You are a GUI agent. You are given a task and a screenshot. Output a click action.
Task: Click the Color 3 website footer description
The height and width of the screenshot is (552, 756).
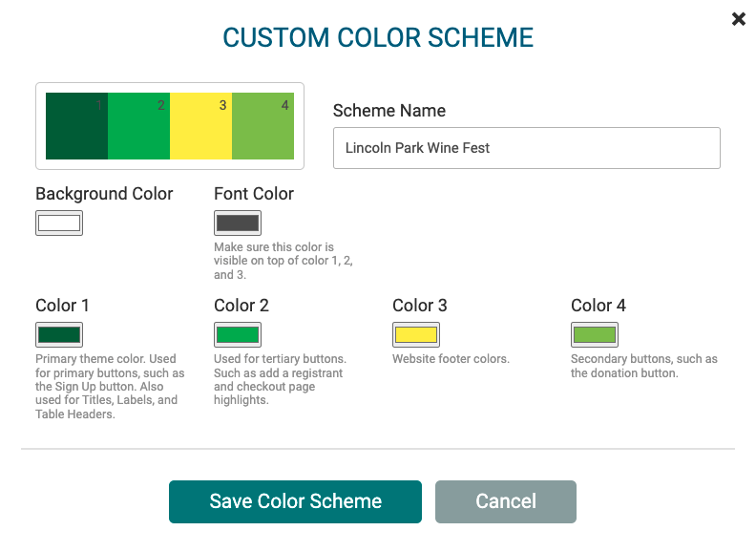[451, 359]
